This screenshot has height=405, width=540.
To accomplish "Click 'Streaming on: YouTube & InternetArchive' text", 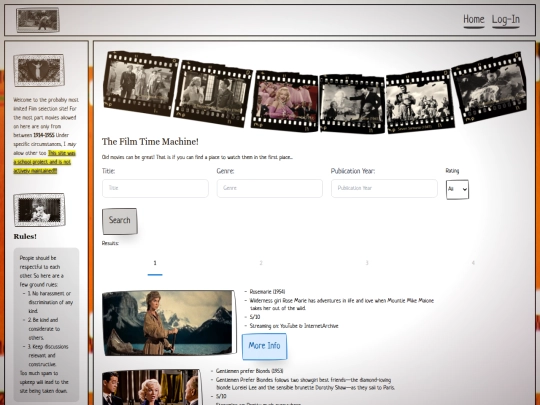I will point(294,326).
